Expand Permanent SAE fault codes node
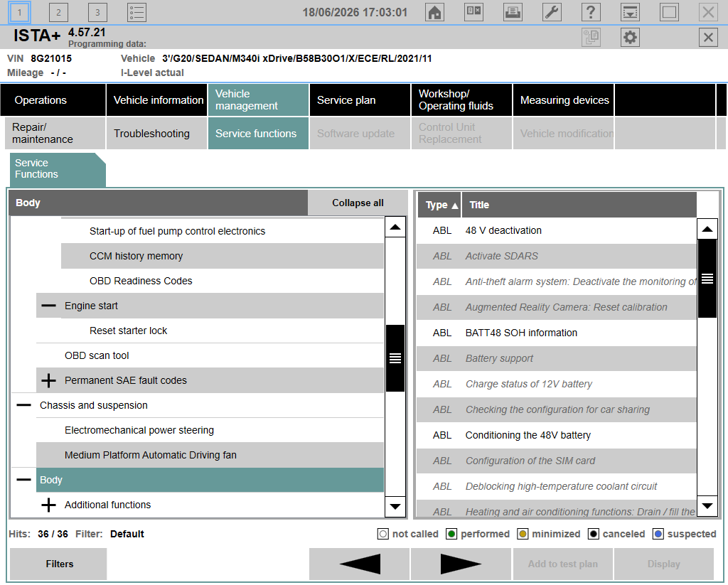 click(x=48, y=381)
